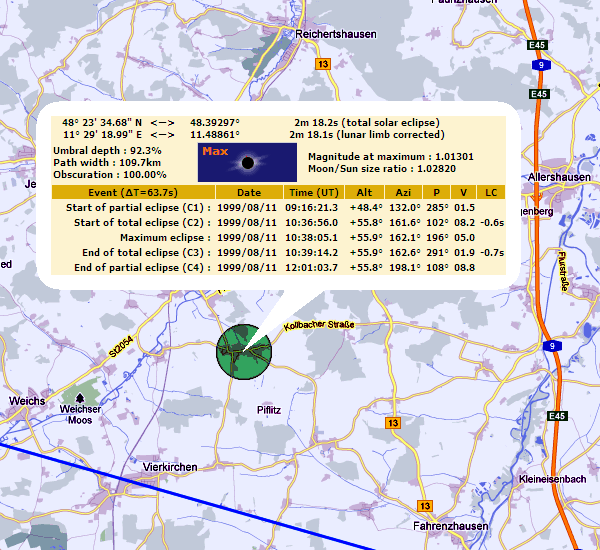Click the Weichser Moos landmark icon
600x550 pixels.
tap(81, 397)
